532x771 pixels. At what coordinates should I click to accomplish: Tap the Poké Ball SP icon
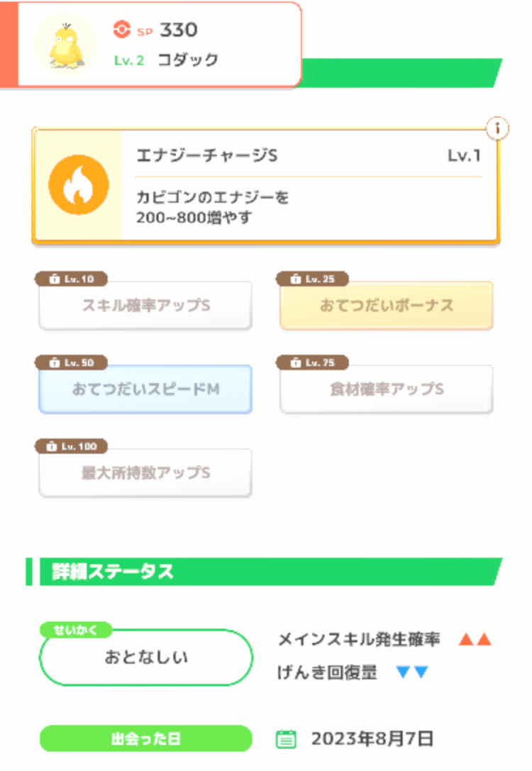(122, 30)
